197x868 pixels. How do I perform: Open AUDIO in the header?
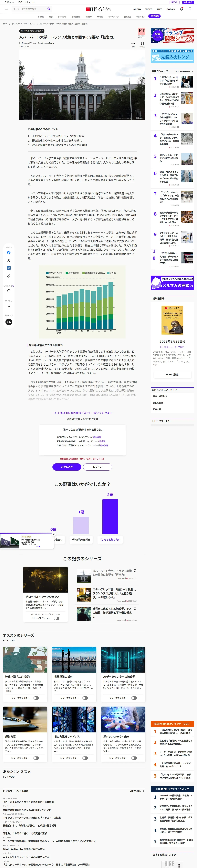(137, 9)
